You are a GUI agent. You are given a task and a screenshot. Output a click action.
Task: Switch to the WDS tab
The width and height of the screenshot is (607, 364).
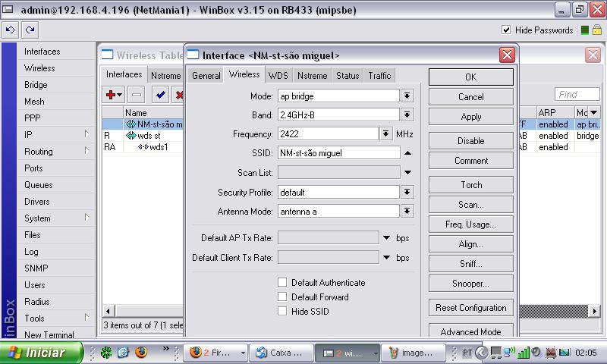[x=278, y=75]
